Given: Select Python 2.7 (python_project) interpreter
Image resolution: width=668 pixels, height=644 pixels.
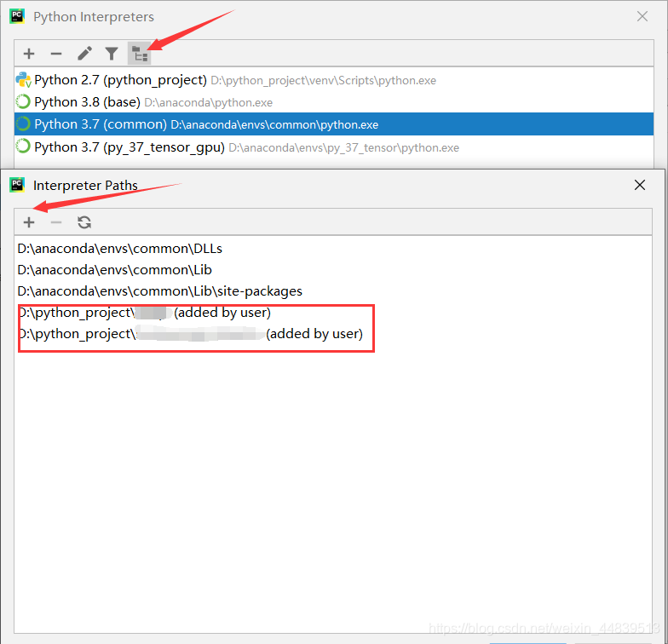Looking at the screenshot, I should (334, 80).
